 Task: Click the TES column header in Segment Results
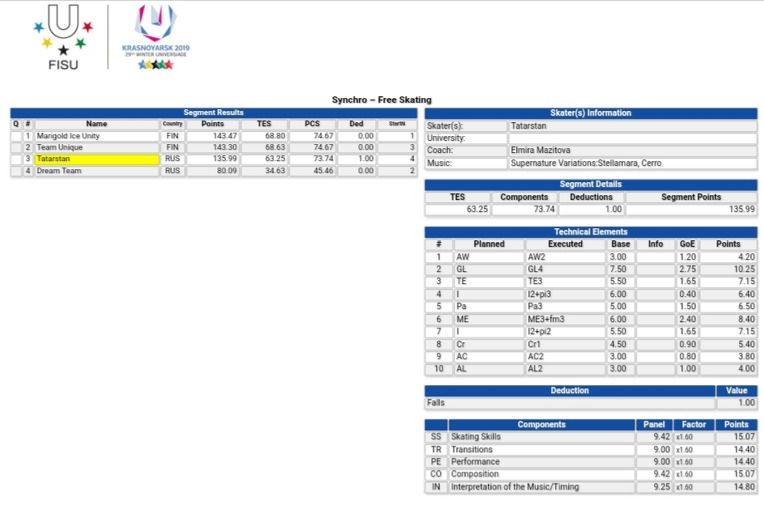[x=264, y=124]
